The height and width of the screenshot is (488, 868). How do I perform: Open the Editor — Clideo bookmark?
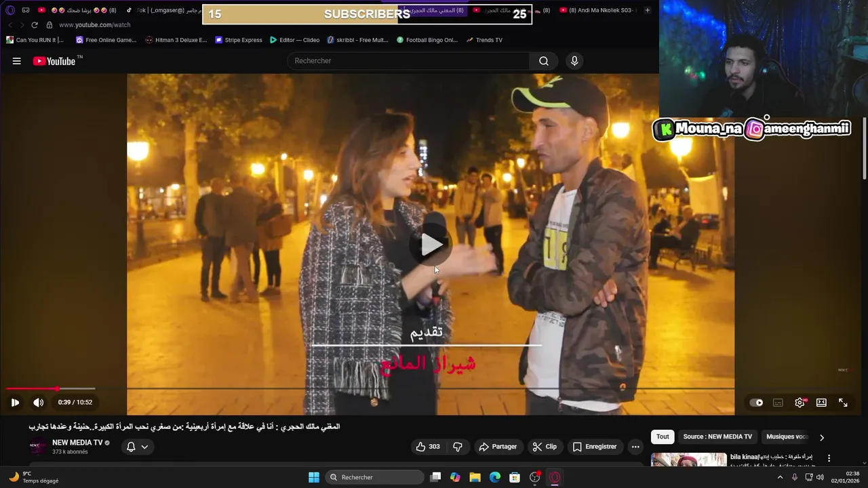[x=294, y=40]
